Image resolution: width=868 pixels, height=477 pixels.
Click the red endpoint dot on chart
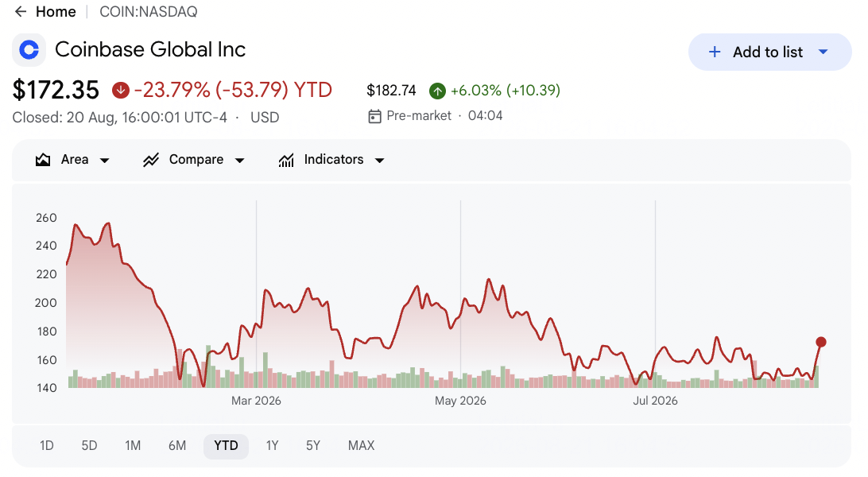[x=821, y=342]
